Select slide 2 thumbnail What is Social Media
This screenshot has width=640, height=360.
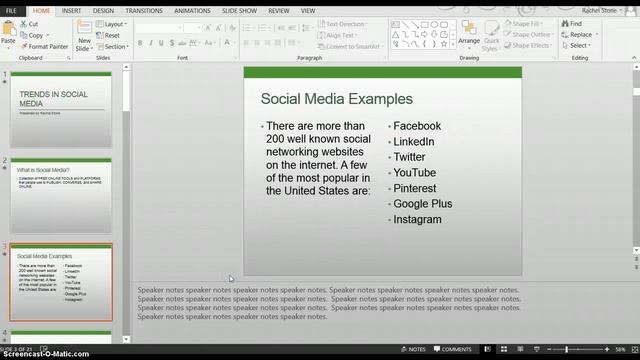[x=61, y=196]
